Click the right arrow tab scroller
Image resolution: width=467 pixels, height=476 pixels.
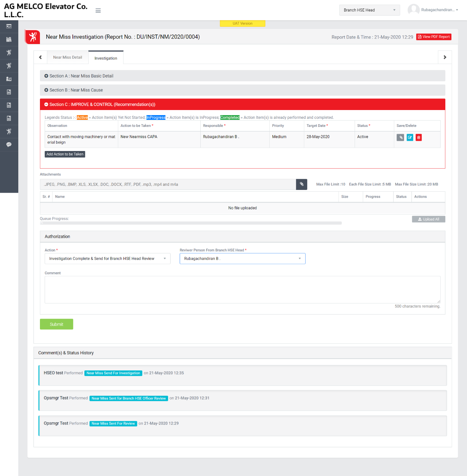tap(445, 57)
